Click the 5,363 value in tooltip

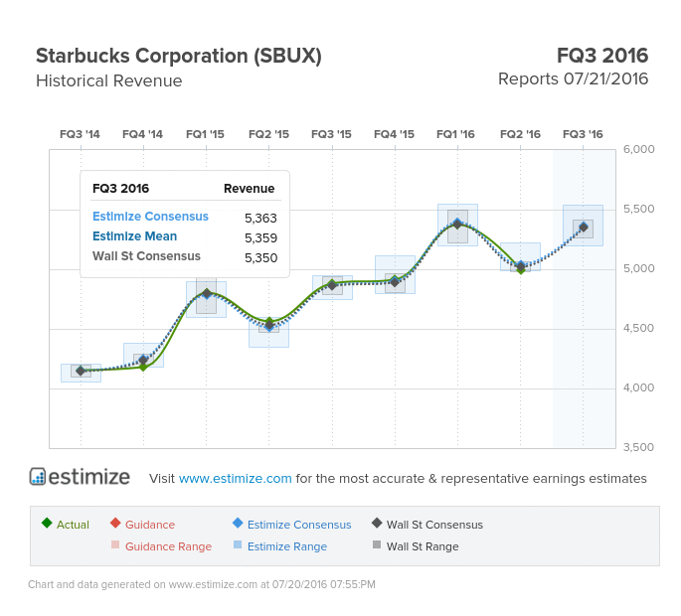tap(260, 218)
